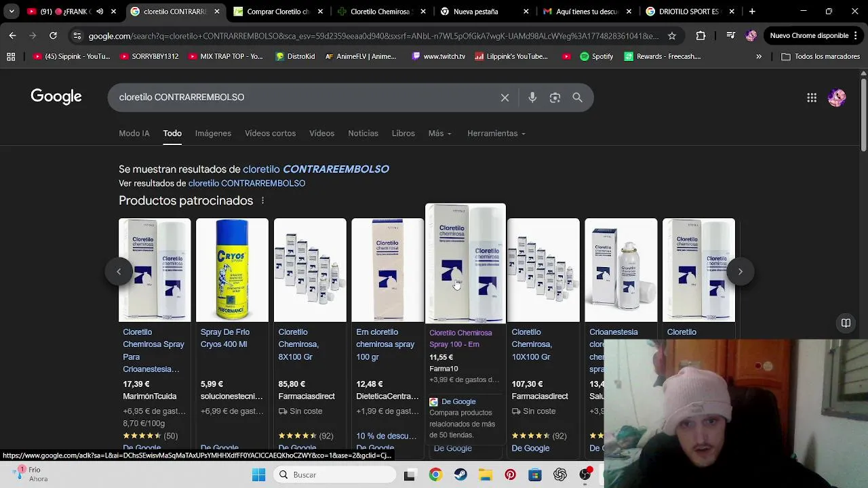Switch to the DRIOTILO SPORT browser tab
The width and height of the screenshot is (868, 488).
pyautogui.click(x=690, y=12)
